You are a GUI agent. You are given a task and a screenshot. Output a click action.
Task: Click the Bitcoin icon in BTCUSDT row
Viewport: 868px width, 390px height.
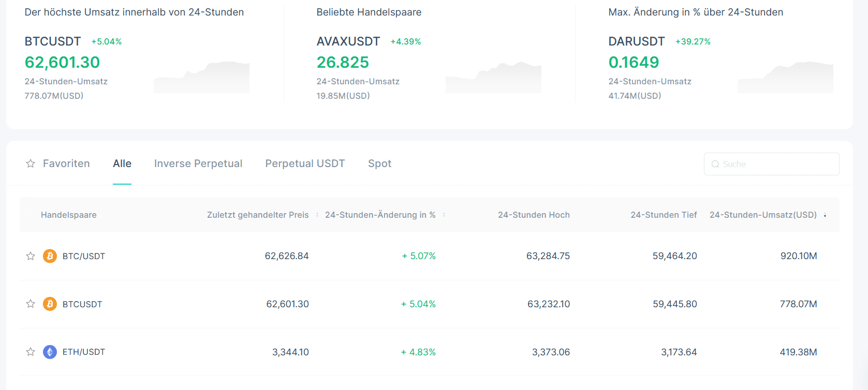[50, 304]
